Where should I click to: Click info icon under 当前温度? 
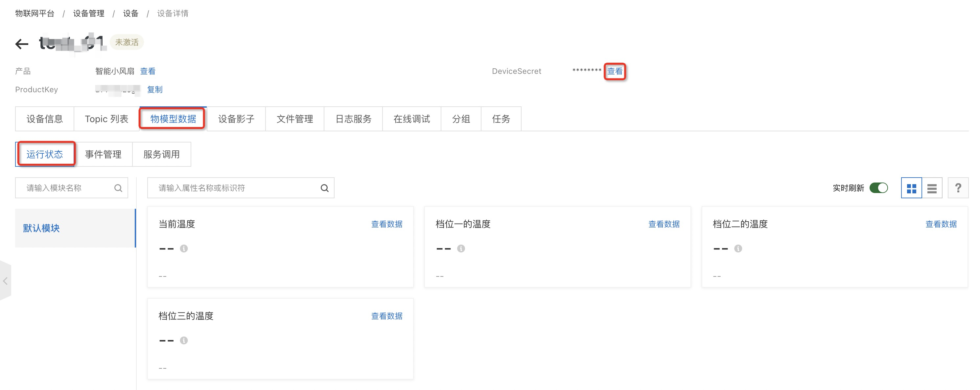pos(184,249)
